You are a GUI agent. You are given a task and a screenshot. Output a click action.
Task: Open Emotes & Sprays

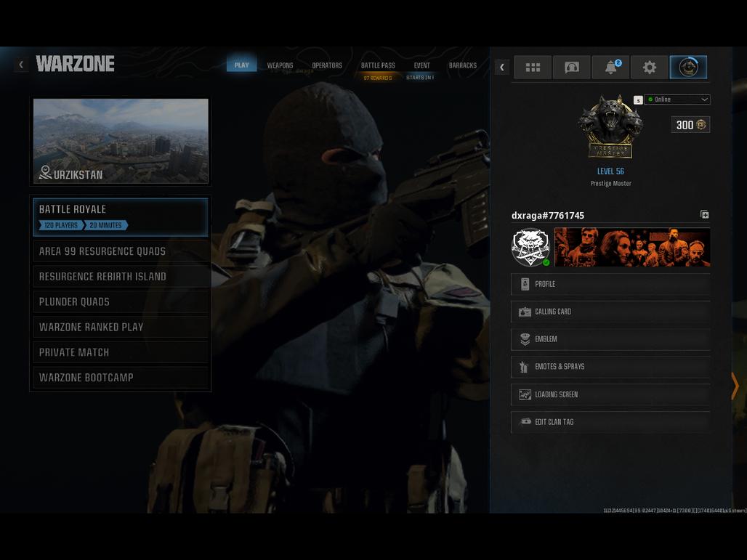610,367
